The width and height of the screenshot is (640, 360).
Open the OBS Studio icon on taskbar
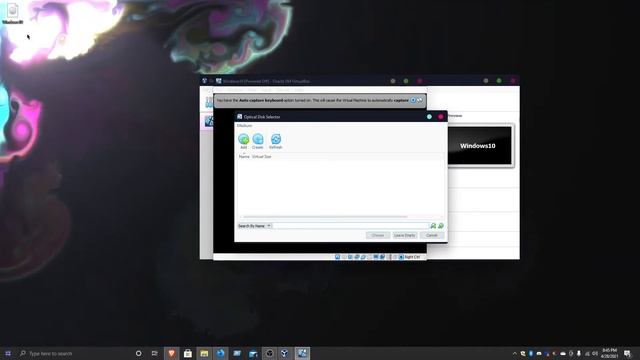point(269,353)
